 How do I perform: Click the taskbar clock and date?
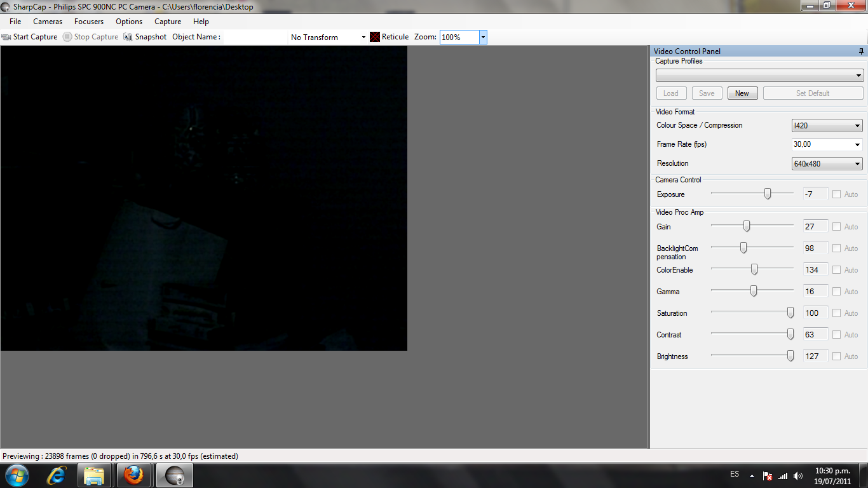pyautogui.click(x=832, y=476)
